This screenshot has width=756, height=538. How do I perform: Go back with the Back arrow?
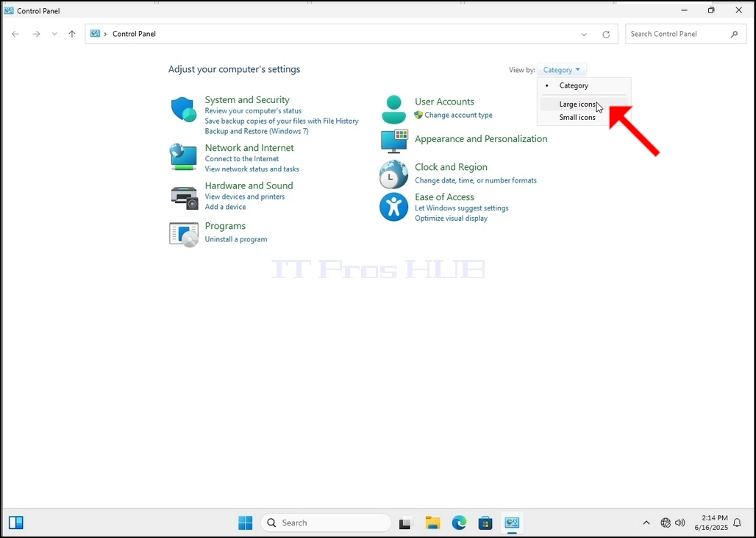click(x=15, y=34)
